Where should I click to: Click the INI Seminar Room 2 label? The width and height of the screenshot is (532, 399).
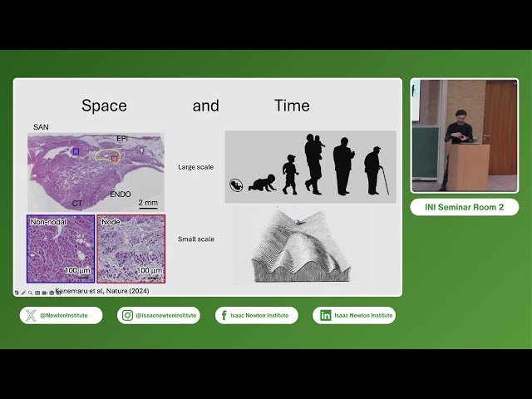coord(464,207)
